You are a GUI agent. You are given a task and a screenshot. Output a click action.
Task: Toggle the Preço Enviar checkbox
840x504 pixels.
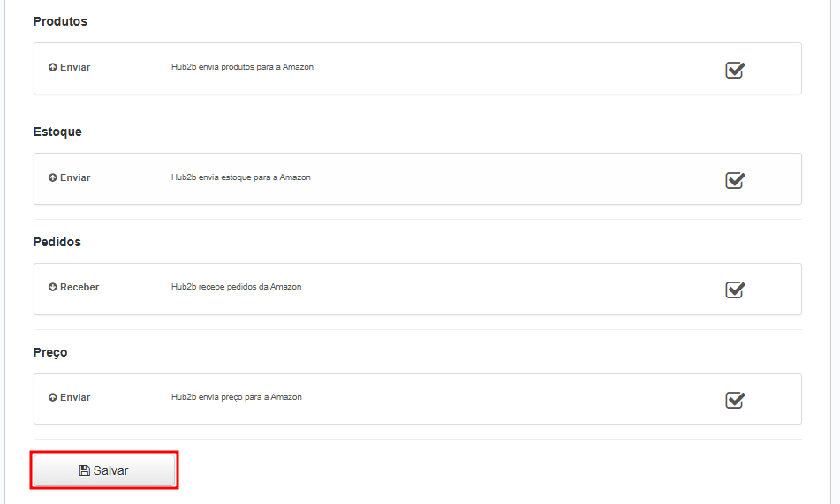pos(735,400)
